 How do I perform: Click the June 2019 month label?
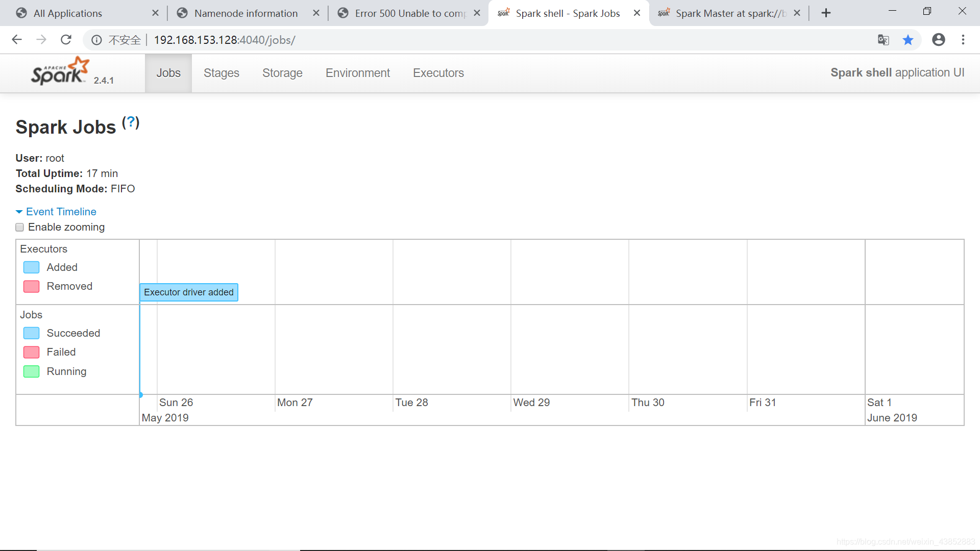click(892, 418)
